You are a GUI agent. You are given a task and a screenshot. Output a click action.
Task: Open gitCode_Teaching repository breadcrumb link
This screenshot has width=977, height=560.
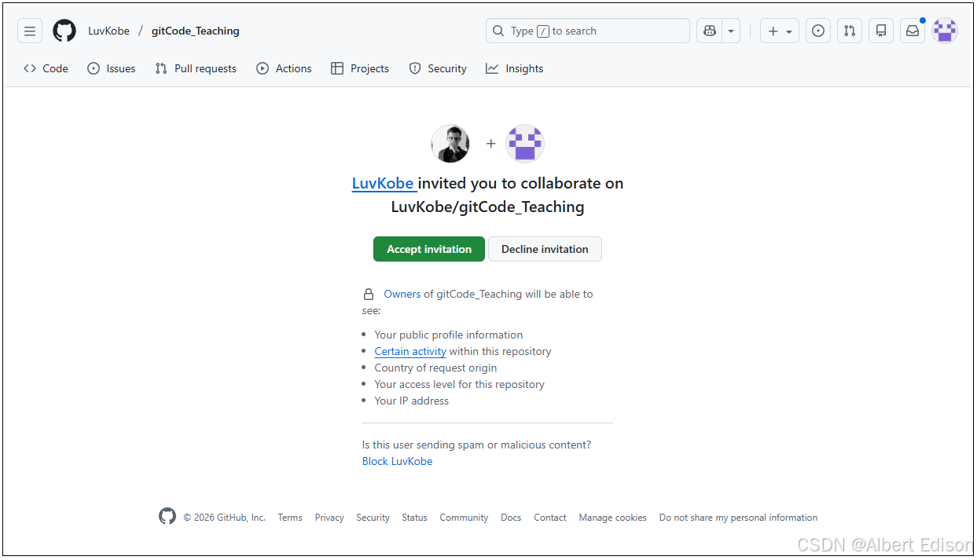click(x=196, y=31)
